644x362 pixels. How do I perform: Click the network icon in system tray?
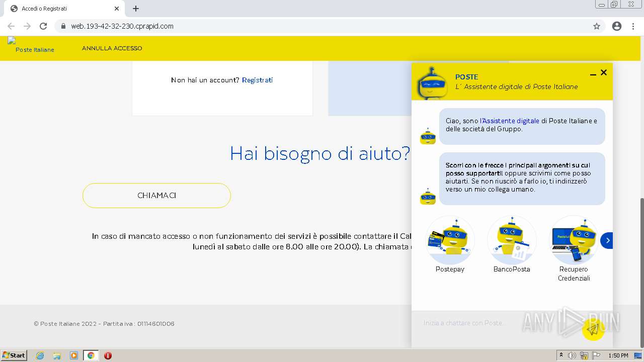point(584,355)
